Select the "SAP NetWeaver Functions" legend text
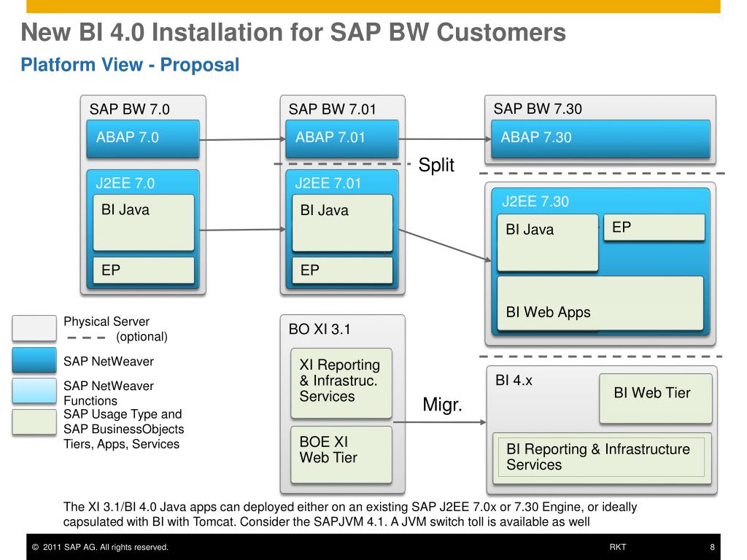 [x=109, y=393]
